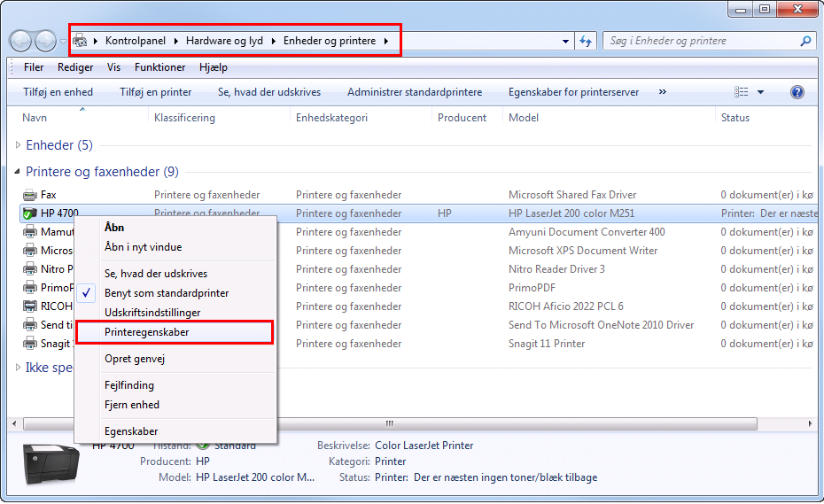Sort by the Model column header
The image size is (824, 504).
524,118
